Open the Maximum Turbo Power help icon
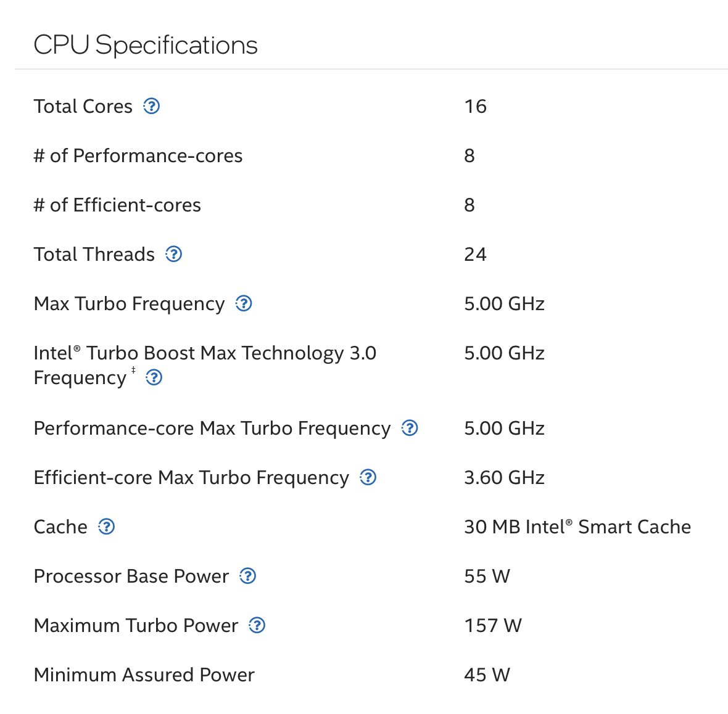The width and height of the screenshot is (728, 714). click(x=257, y=625)
